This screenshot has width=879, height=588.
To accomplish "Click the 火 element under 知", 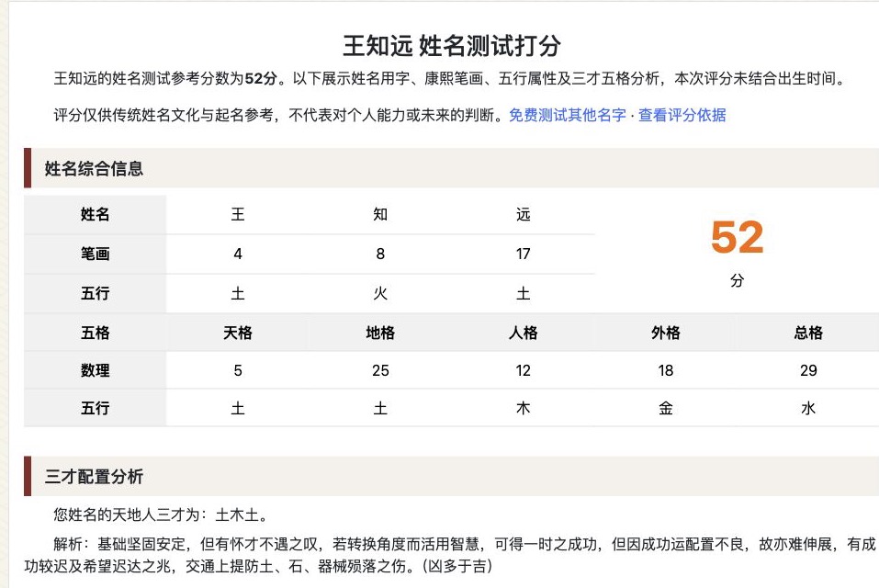I will [380, 293].
